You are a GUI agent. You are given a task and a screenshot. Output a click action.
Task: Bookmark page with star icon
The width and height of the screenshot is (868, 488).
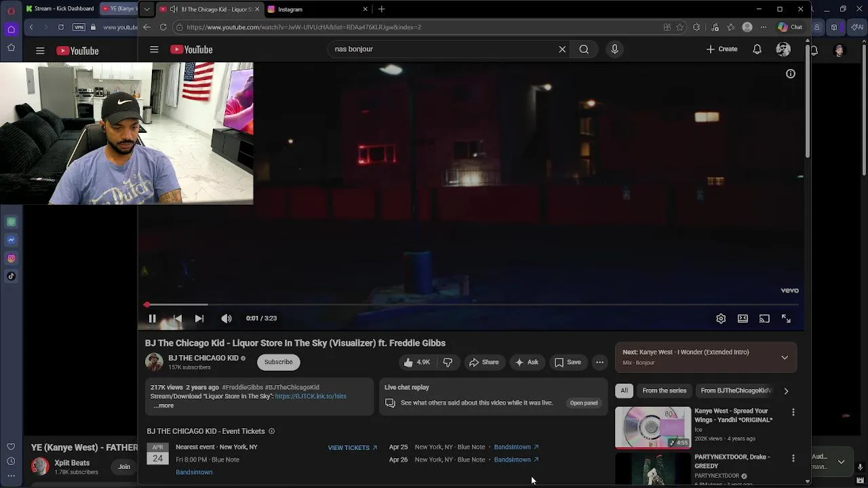[679, 27]
